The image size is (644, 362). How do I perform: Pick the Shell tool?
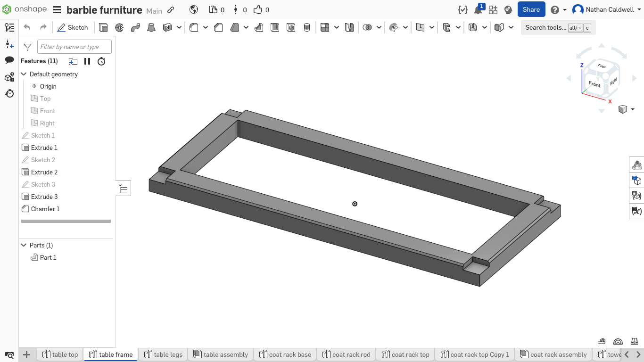coord(275,28)
